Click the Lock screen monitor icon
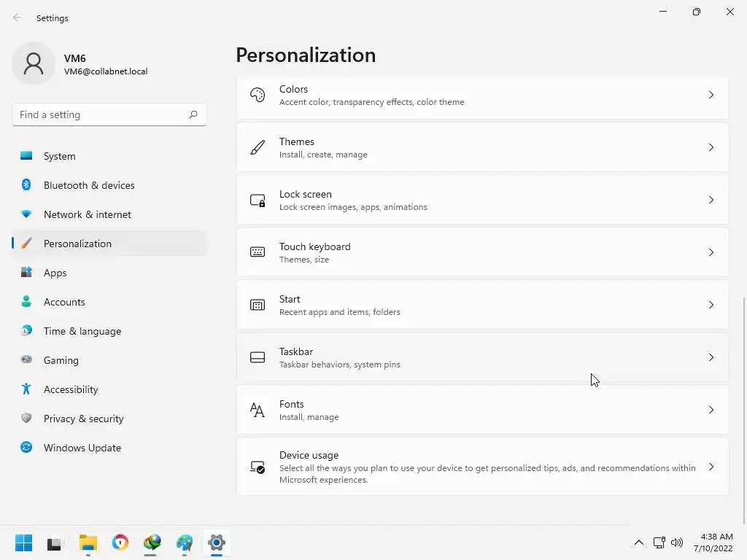The width and height of the screenshot is (747, 560). click(258, 200)
